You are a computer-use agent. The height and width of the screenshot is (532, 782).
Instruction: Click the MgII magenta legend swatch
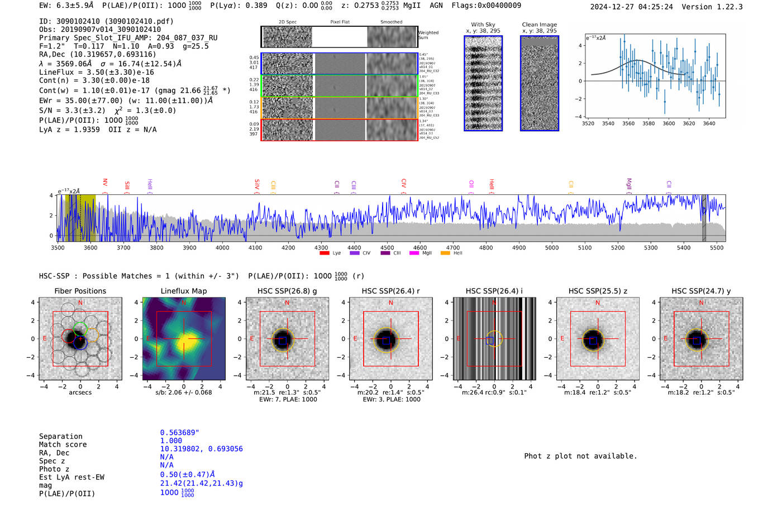coord(414,253)
